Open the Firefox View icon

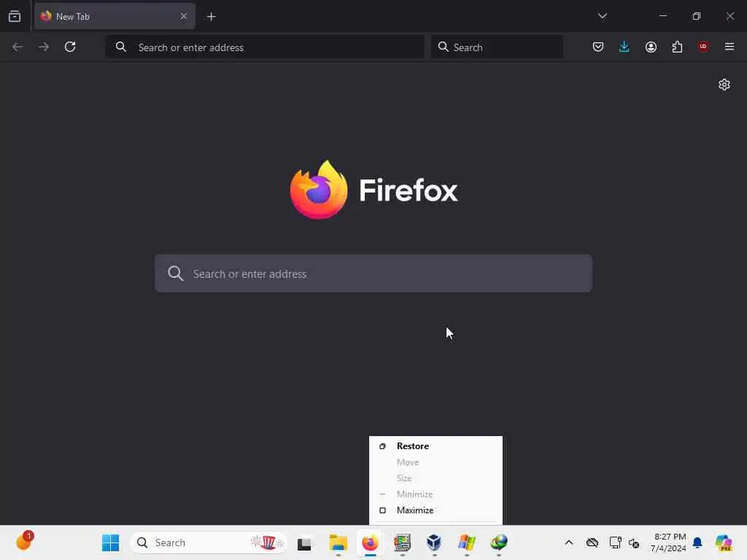click(x=15, y=17)
